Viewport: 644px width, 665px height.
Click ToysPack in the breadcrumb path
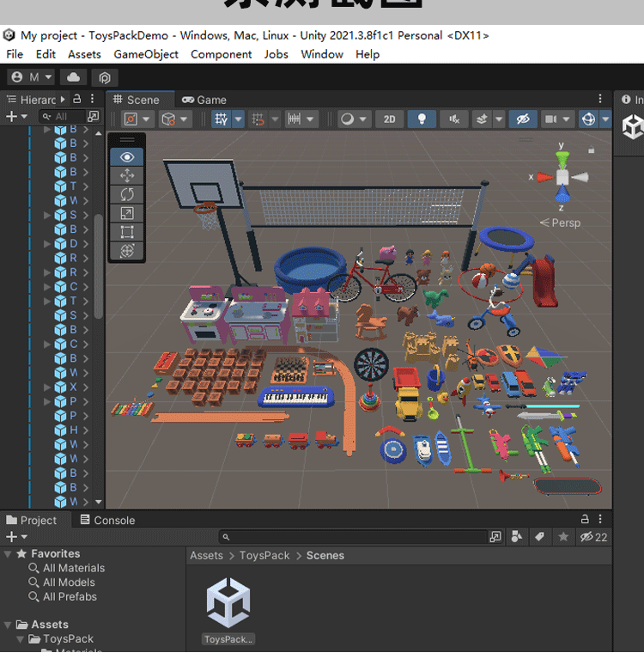tap(264, 556)
